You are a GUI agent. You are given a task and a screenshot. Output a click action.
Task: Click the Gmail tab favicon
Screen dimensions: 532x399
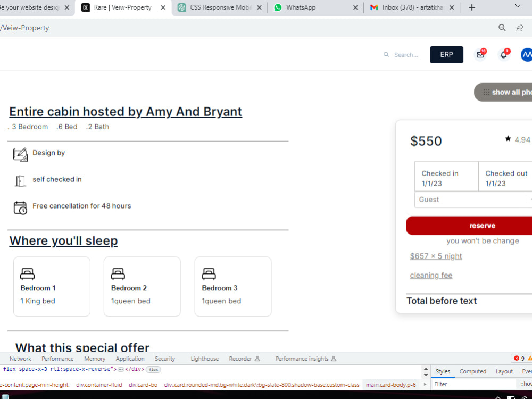[x=374, y=7]
